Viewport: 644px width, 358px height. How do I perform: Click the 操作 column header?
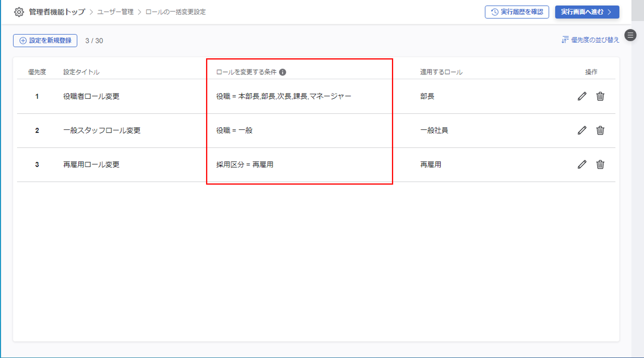point(591,72)
